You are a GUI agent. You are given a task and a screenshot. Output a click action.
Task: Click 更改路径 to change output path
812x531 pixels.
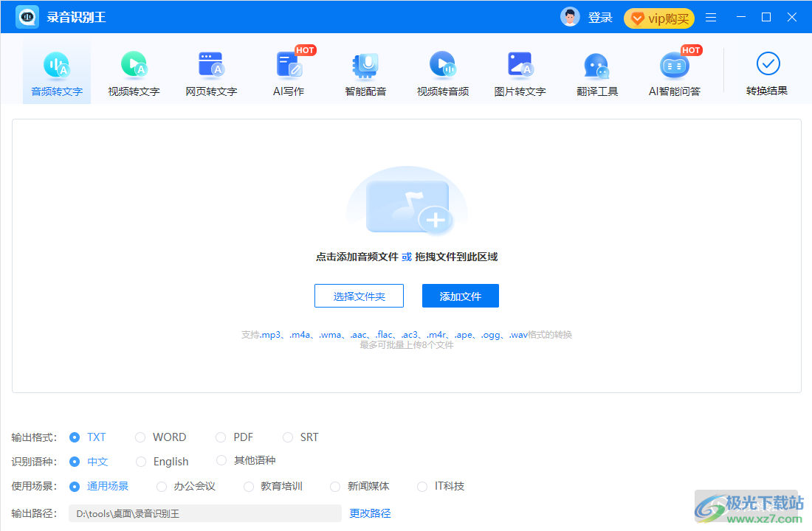(x=369, y=513)
